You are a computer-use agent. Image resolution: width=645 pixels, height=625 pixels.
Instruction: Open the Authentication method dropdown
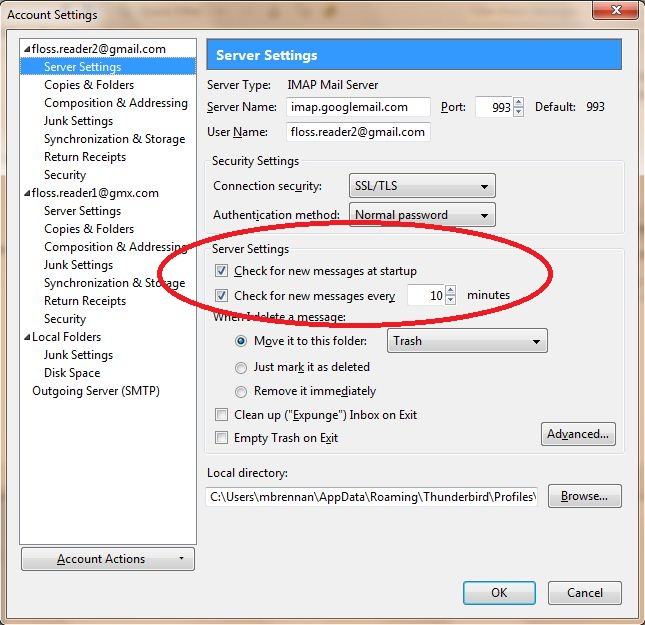coord(422,215)
